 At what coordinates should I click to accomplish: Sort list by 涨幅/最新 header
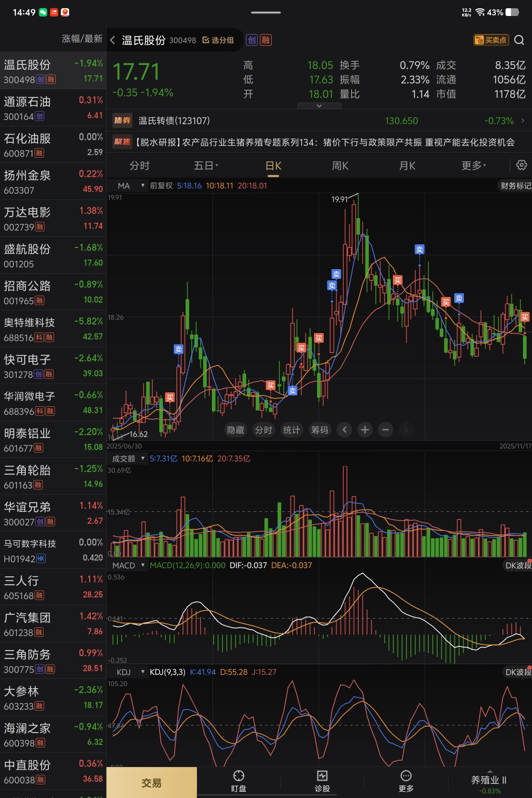pos(82,39)
